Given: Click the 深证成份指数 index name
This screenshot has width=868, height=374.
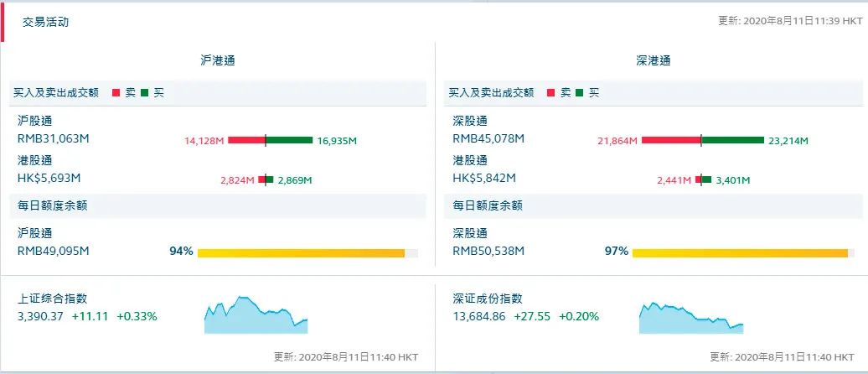Looking at the screenshot, I should click(488, 299).
